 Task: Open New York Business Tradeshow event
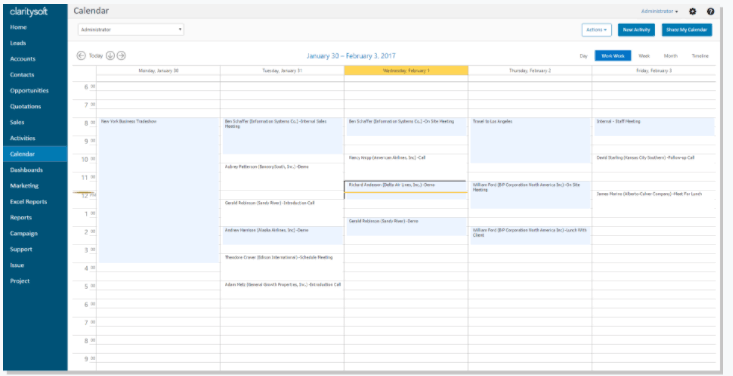159,190
